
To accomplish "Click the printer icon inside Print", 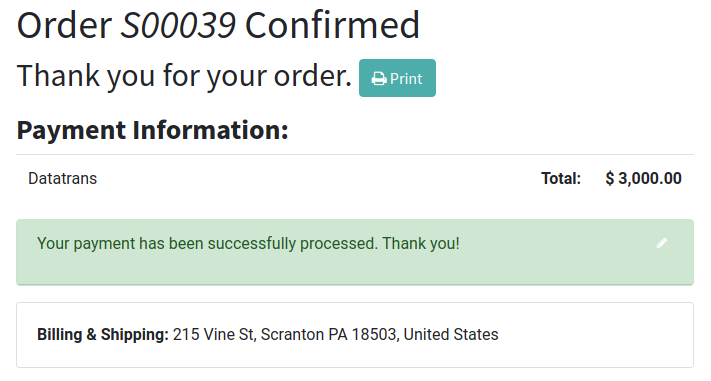I will pyautogui.click(x=379, y=79).
